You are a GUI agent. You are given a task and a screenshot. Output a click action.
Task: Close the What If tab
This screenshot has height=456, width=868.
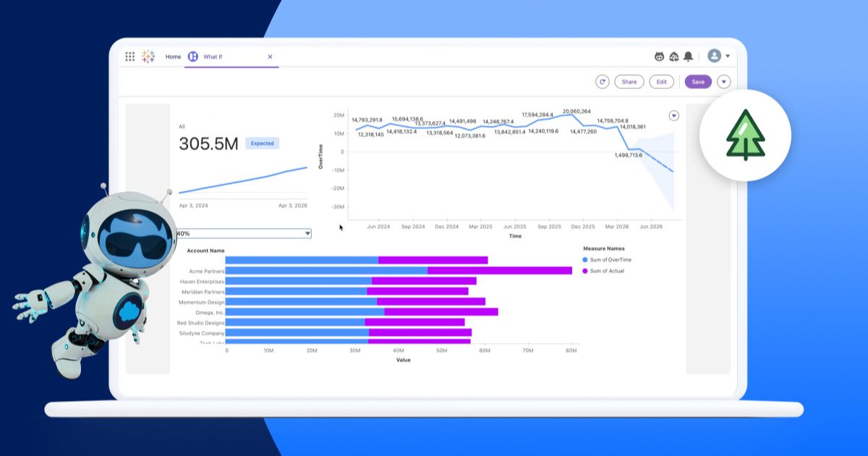pos(270,56)
